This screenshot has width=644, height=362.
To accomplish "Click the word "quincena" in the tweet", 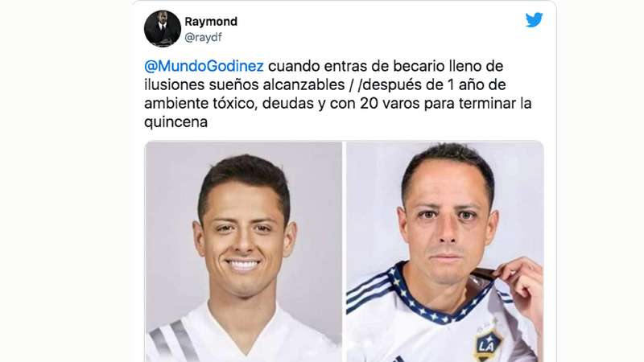I will tap(175, 122).
